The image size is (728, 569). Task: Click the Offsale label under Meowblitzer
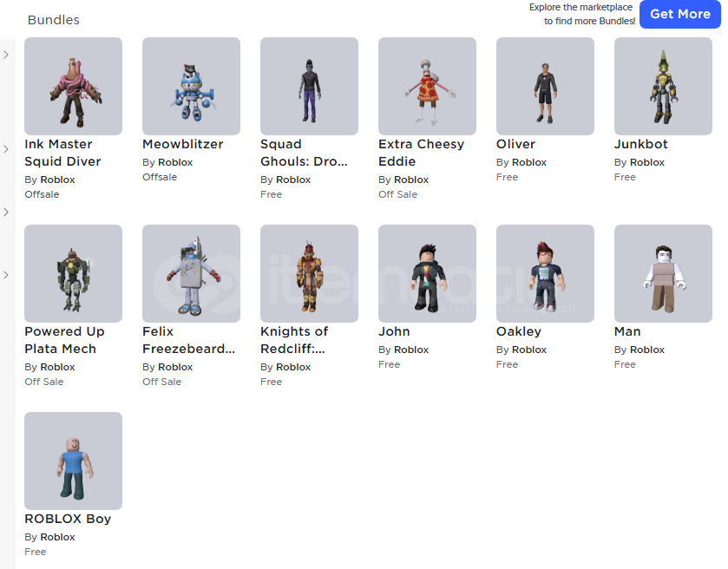[160, 177]
